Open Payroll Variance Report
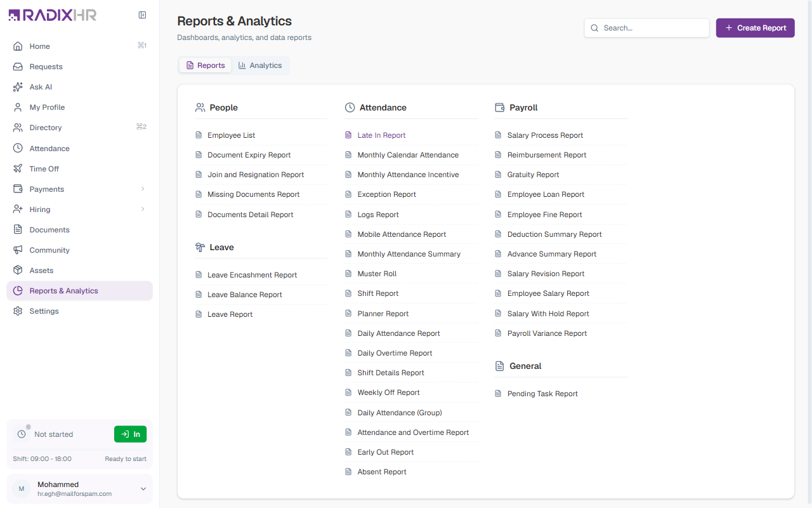This screenshot has width=812, height=508. (547, 333)
